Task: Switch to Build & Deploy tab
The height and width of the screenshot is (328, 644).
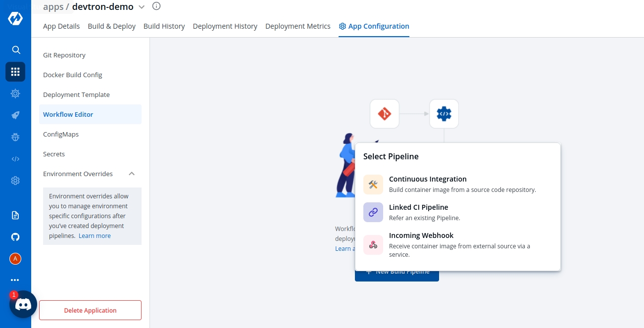Action: (x=112, y=26)
